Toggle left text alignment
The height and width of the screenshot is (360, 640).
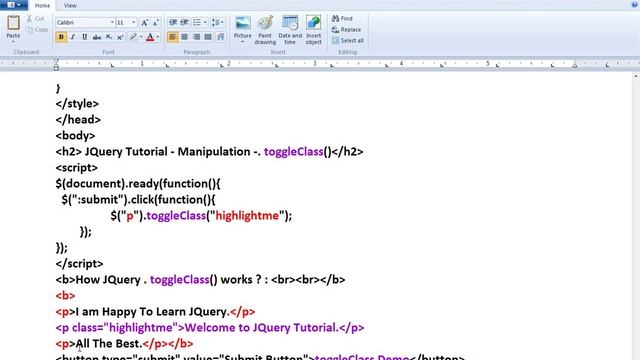point(173,37)
